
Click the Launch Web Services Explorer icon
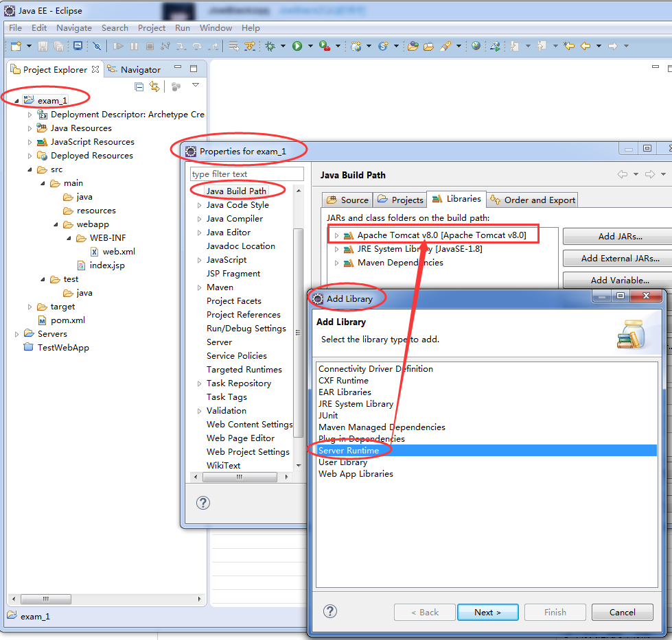click(495, 46)
